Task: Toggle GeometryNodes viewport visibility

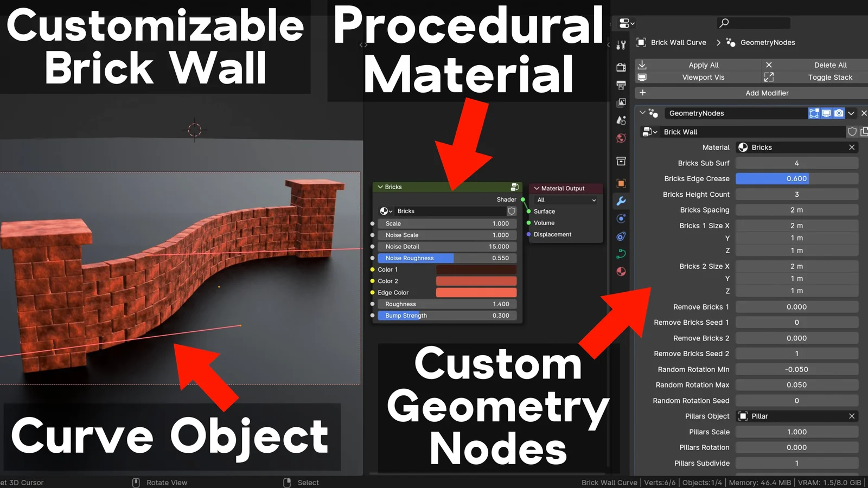Action: coord(826,113)
